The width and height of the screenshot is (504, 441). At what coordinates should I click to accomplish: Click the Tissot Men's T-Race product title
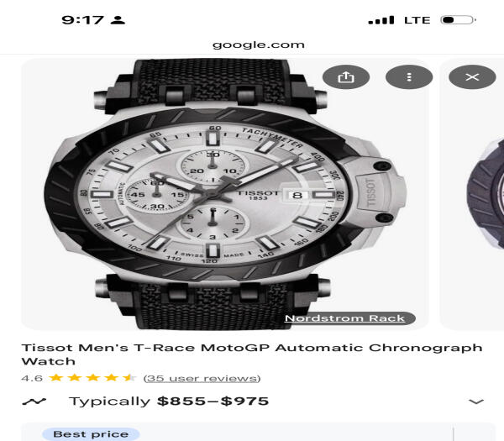click(x=252, y=354)
